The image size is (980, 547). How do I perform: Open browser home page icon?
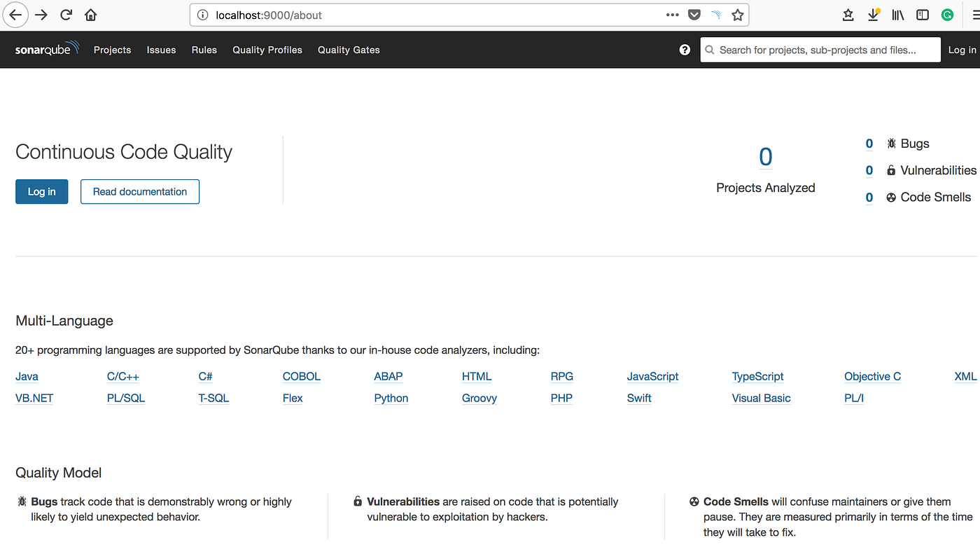coord(91,15)
